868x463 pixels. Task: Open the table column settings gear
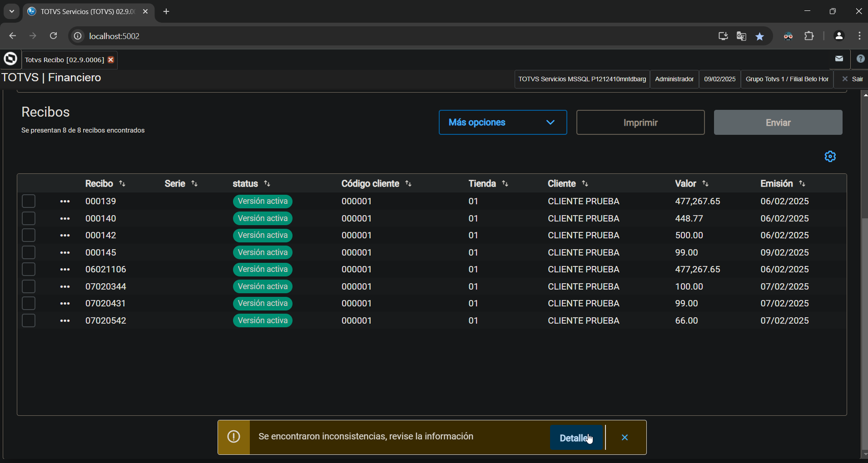pyautogui.click(x=830, y=157)
